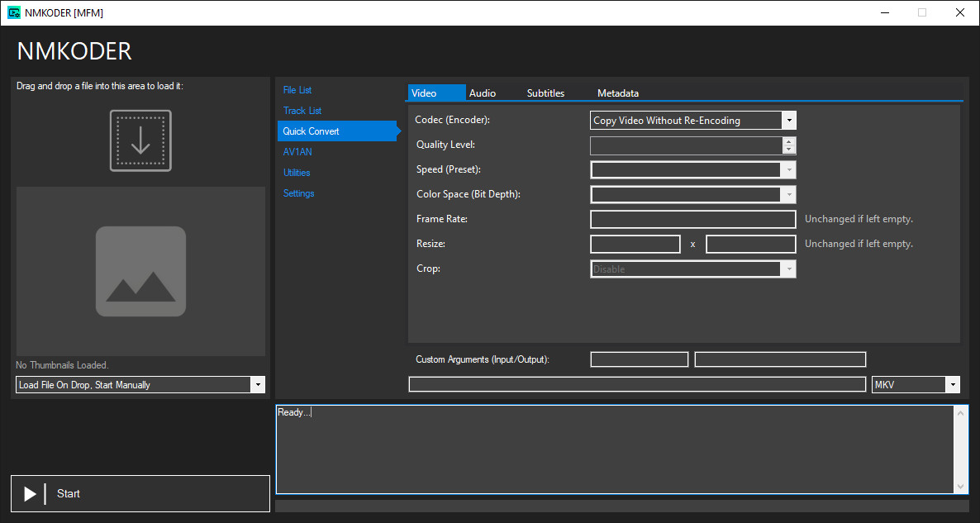980x523 pixels.
Task: Open the Codec (Encoder) dropdown
Action: 693,121
